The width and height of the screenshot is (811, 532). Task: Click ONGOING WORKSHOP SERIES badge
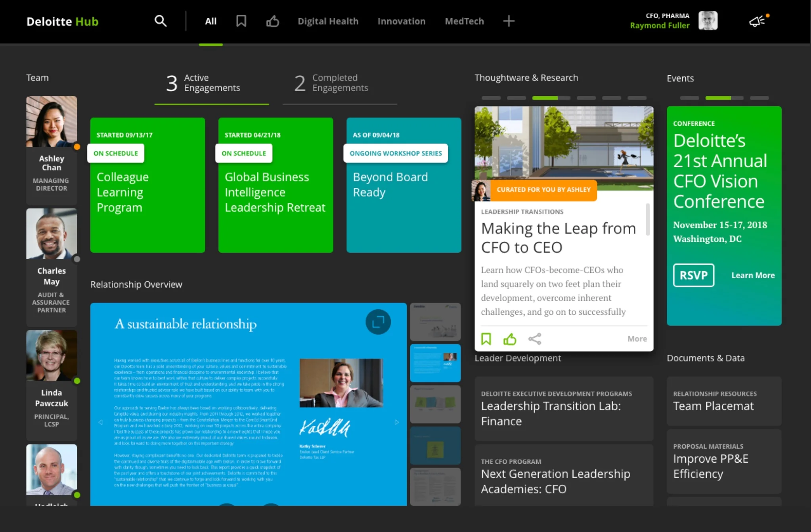tap(396, 153)
